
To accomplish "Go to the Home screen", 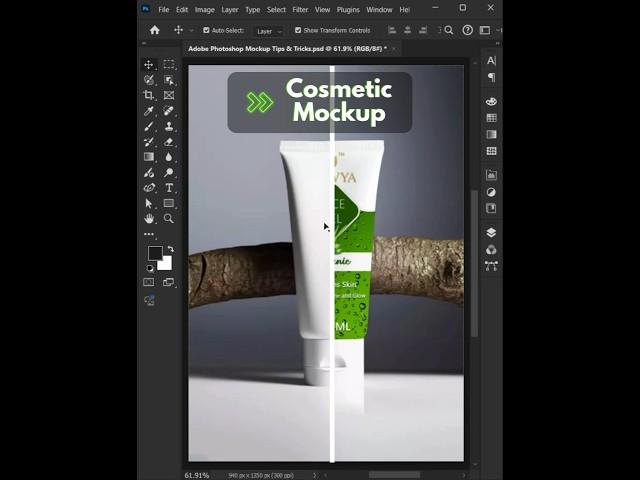I will (155, 30).
